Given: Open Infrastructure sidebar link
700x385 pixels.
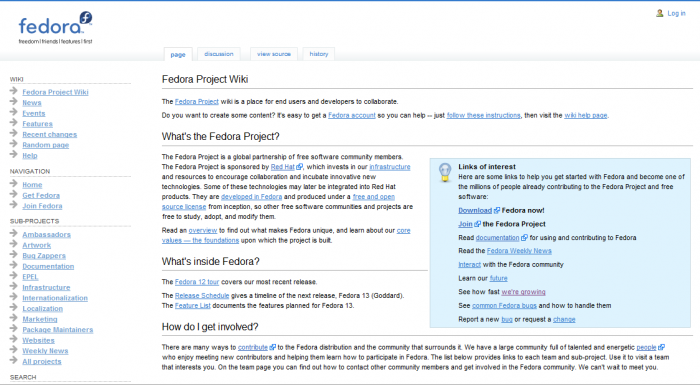Looking at the screenshot, I should click(x=46, y=287).
